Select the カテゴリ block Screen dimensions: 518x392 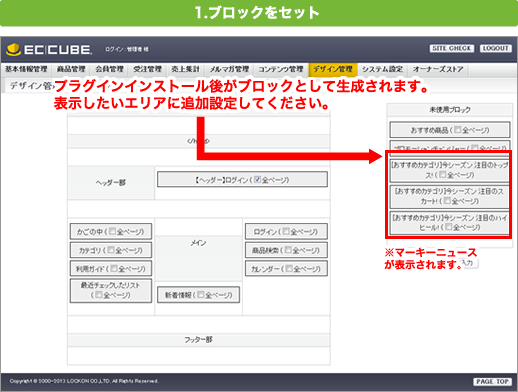[x=111, y=250]
